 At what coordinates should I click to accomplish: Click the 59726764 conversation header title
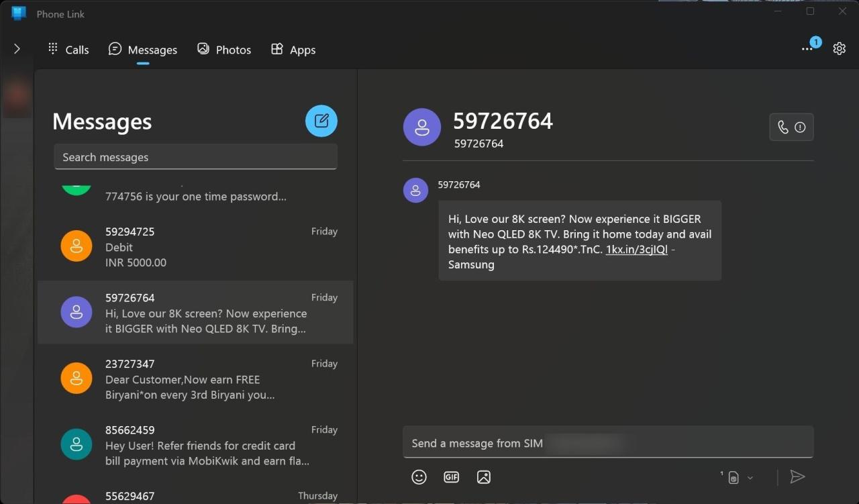click(x=503, y=121)
